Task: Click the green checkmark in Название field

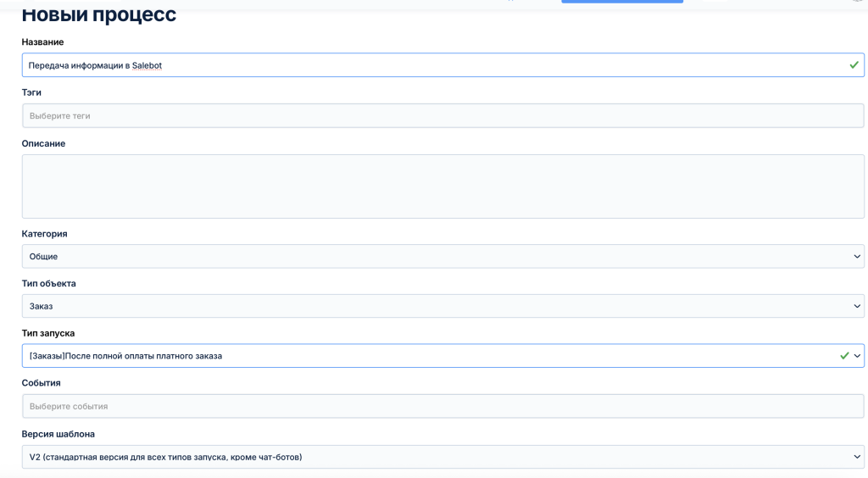Action: coord(854,65)
